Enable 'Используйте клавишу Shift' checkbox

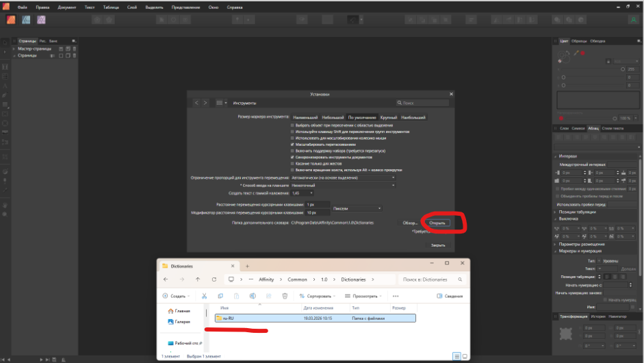tap(292, 132)
